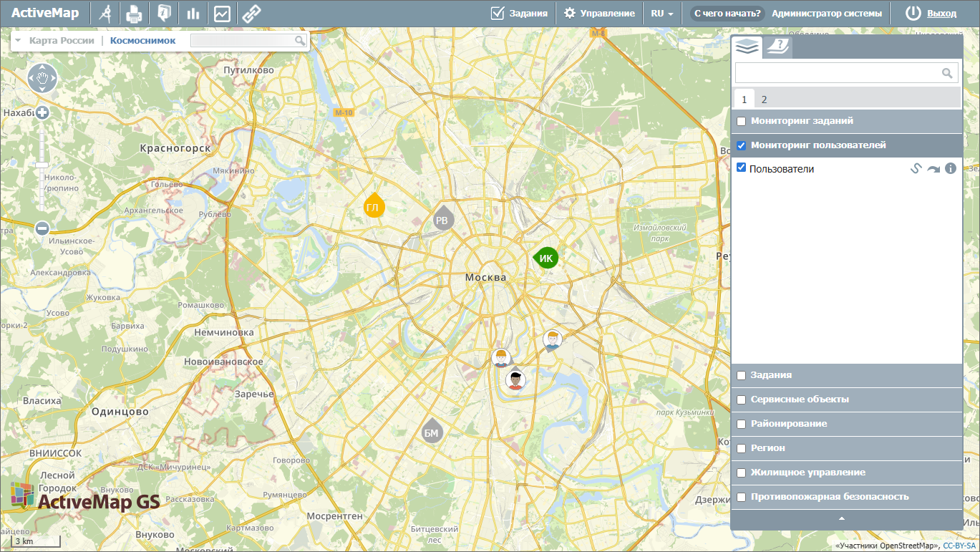Switch to the legend panel with question mark
Screen dimensions: 980x552
click(x=777, y=47)
